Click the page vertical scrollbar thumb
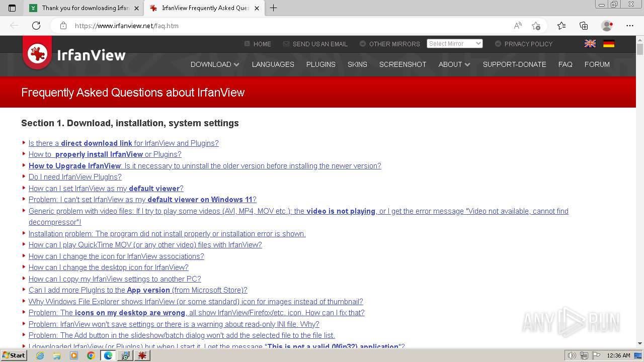 click(640, 49)
